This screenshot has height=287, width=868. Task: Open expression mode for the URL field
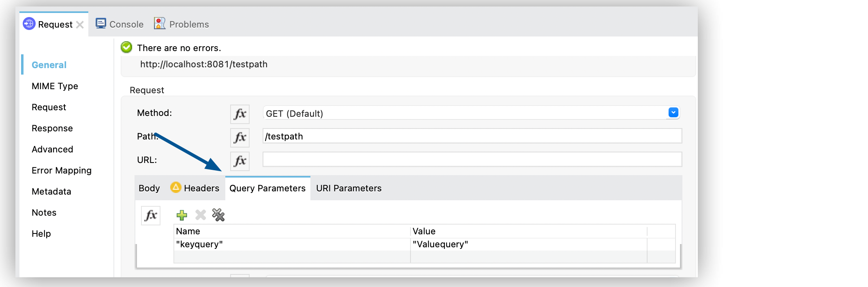239,161
